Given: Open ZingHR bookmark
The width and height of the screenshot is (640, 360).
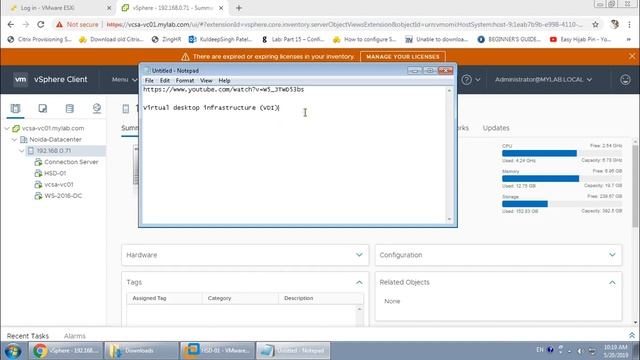Looking at the screenshot, I should coord(167,39).
